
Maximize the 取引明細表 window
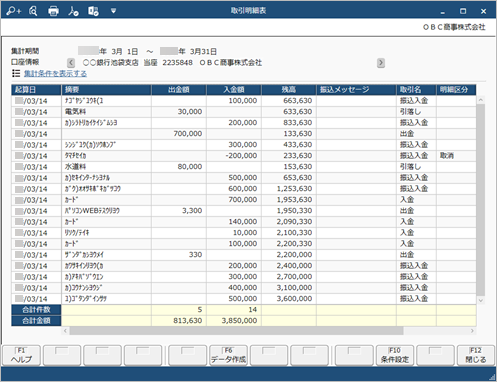click(463, 11)
